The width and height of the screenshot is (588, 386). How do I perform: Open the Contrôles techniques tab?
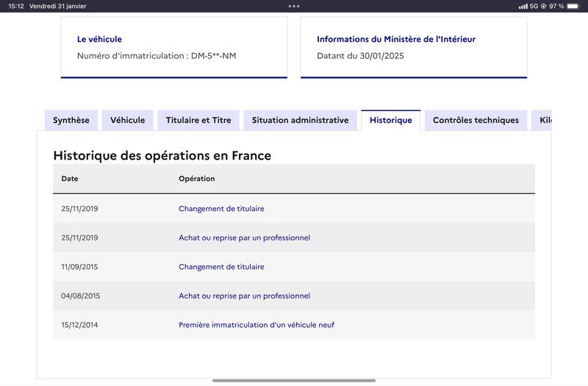tap(476, 120)
